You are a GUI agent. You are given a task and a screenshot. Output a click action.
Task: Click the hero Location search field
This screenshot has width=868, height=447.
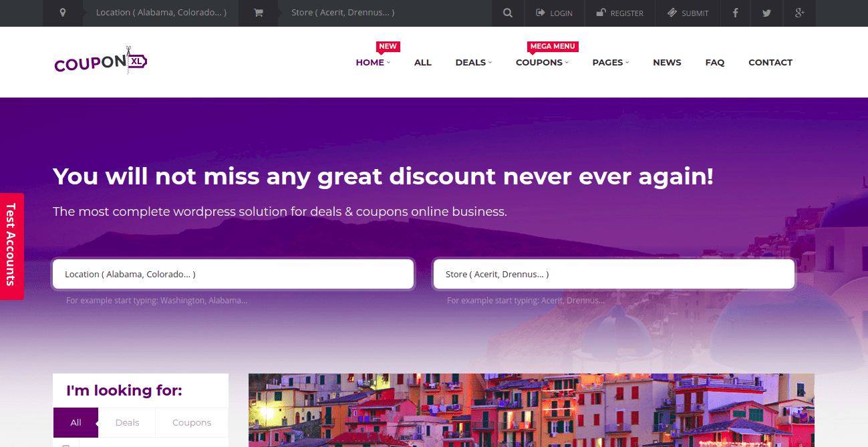click(x=233, y=274)
